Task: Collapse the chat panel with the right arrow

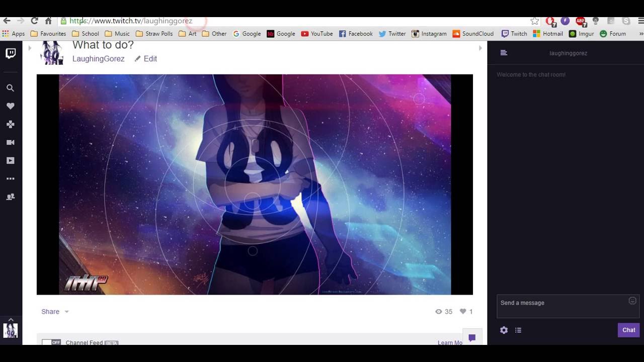Action: [x=480, y=48]
